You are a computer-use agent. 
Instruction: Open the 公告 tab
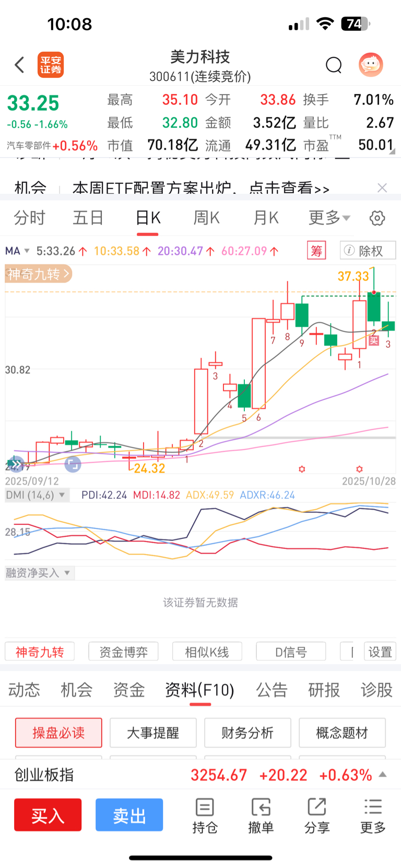point(272,690)
